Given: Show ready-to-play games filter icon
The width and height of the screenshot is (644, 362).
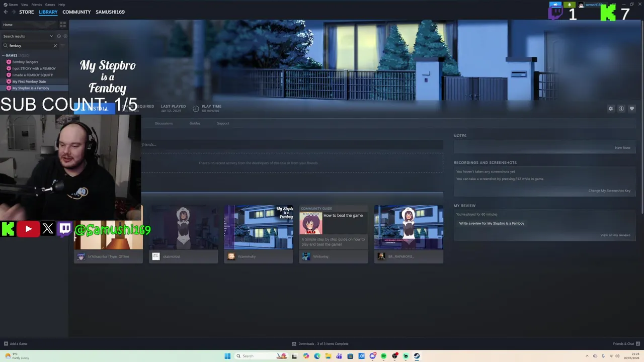Looking at the screenshot, I should tap(65, 36).
